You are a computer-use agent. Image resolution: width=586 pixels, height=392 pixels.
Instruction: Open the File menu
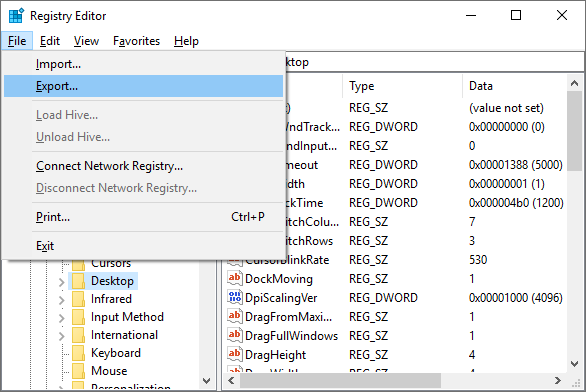coord(17,41)
